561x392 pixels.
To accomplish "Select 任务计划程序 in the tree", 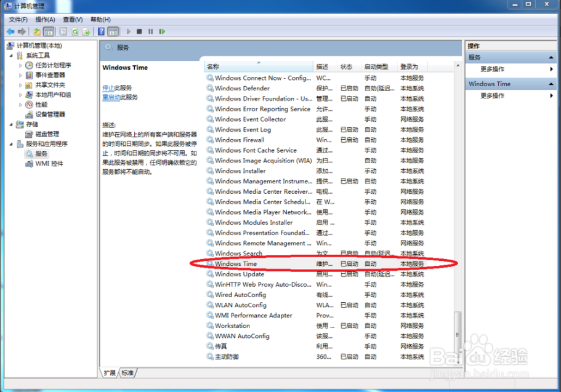I will (53, 65).
